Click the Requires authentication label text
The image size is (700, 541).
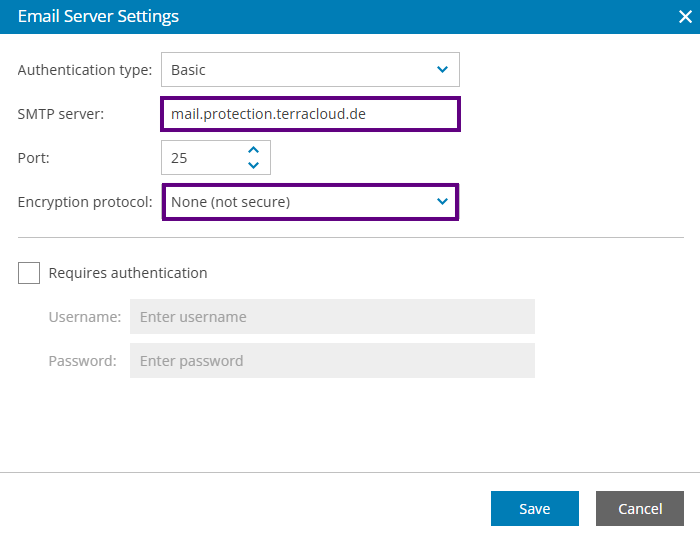128,273
